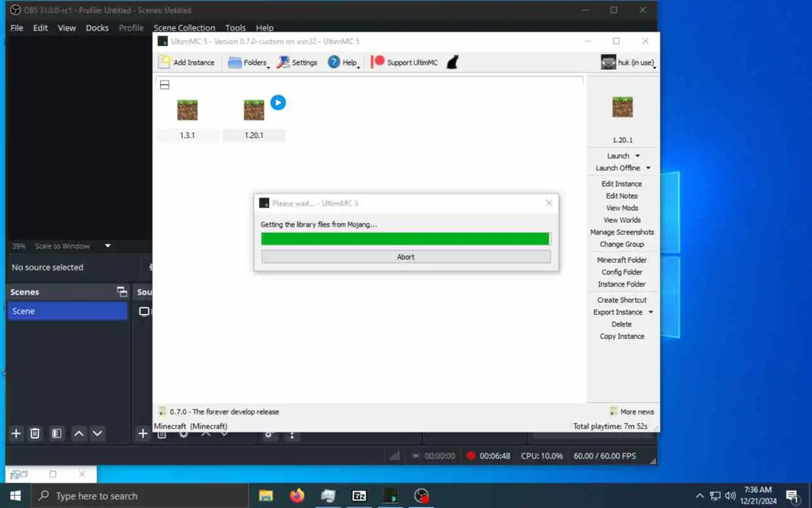The height and width of the screenshot is (508, 812).
Task: Click the taskbar search box
Action: coord(140,496)
